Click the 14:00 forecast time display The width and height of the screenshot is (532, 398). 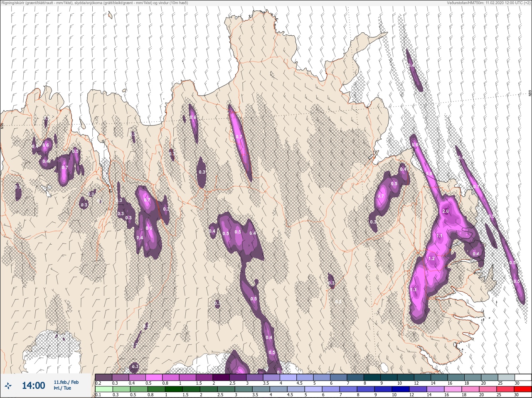(33, 386)
